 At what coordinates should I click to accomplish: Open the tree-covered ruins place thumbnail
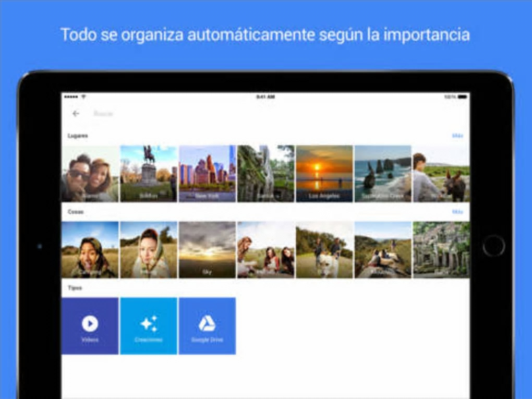[266, 174]
